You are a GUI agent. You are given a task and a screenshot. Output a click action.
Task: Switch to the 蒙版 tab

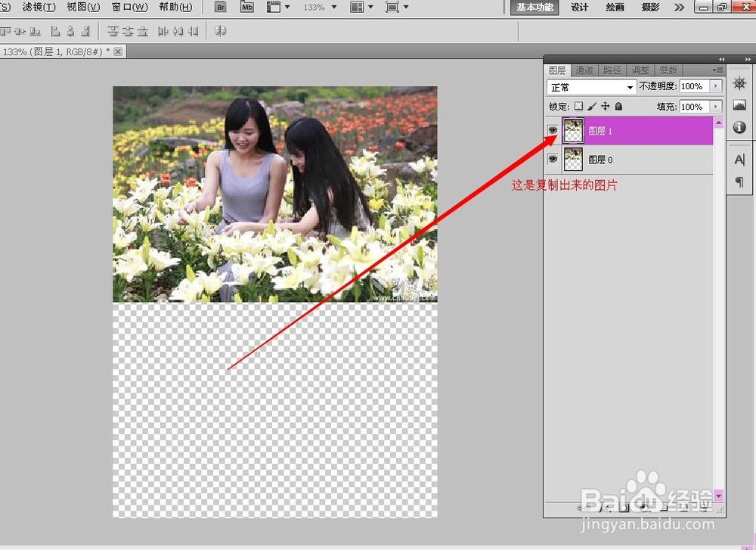point(669,70)
